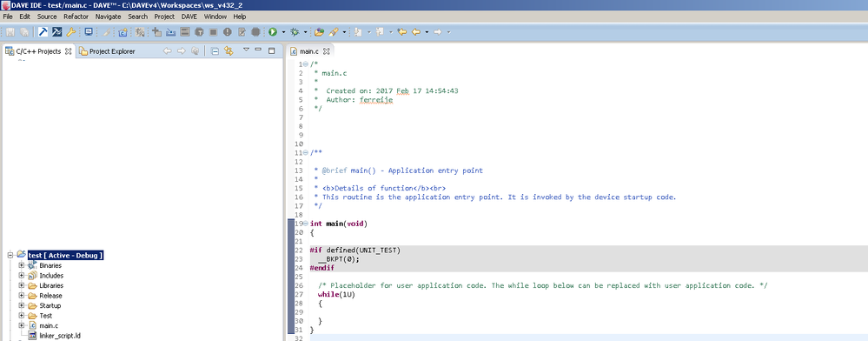
Task: Fold the comment block at line 1
Action: tap(306, 64)
